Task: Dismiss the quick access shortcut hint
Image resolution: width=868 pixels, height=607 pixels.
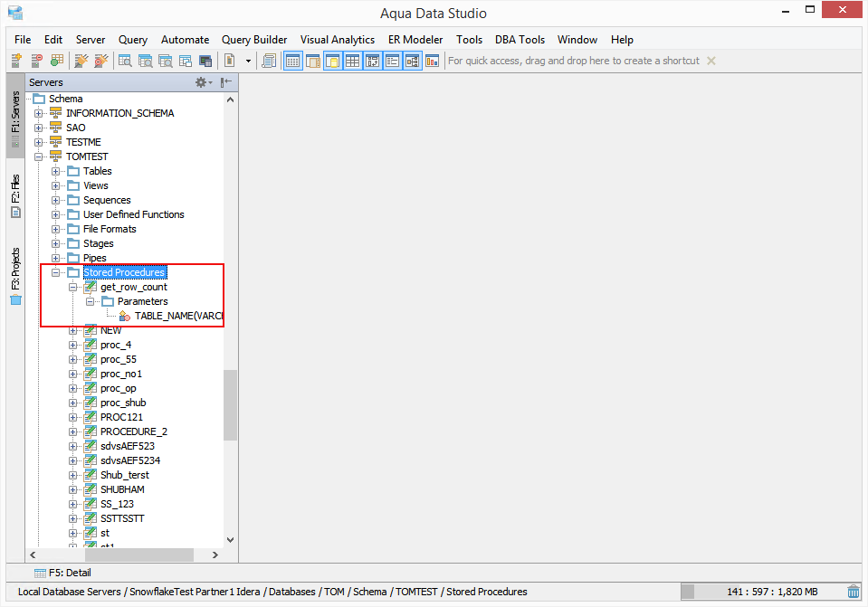Action: click(x=711, y=61)
